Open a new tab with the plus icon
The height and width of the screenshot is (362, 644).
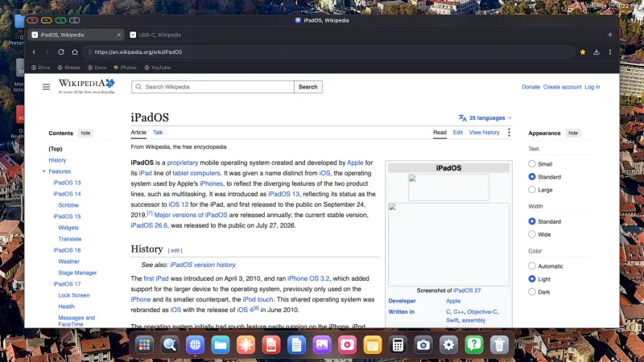tap(610, 35)
